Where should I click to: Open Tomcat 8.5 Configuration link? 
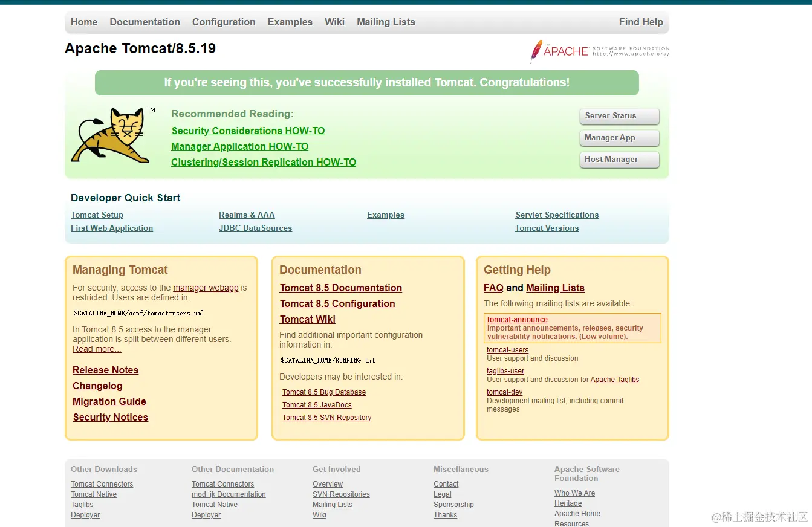pyautogui.click(x=337, y=303)
